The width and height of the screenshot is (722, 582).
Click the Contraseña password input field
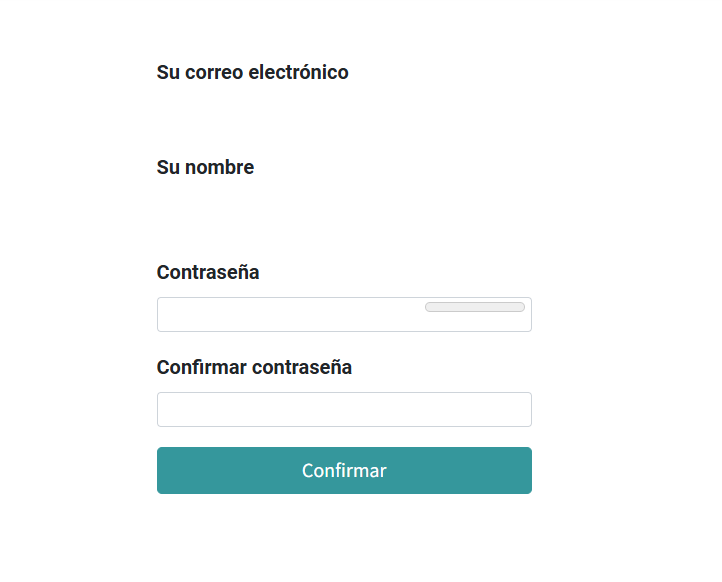pyautogui.click(x=290, y=315)
